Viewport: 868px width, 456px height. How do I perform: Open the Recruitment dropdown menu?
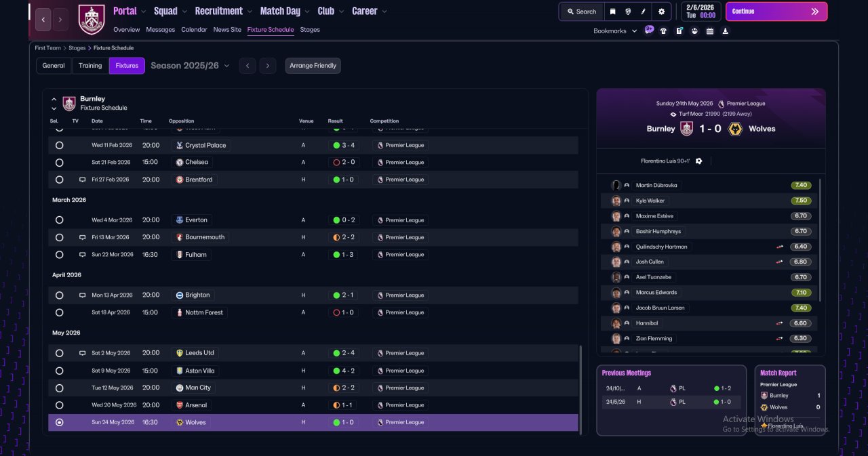[x=223, y=11]
